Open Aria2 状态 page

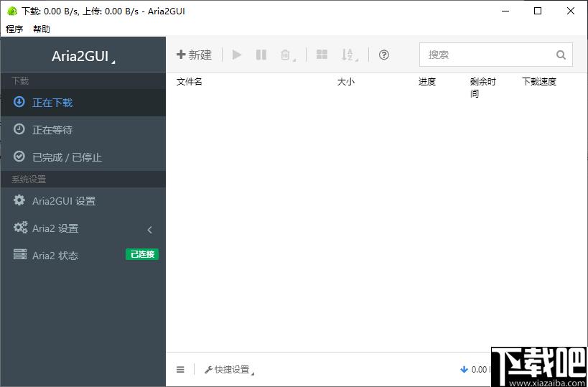pyautogui.click(x=83, y=256)
